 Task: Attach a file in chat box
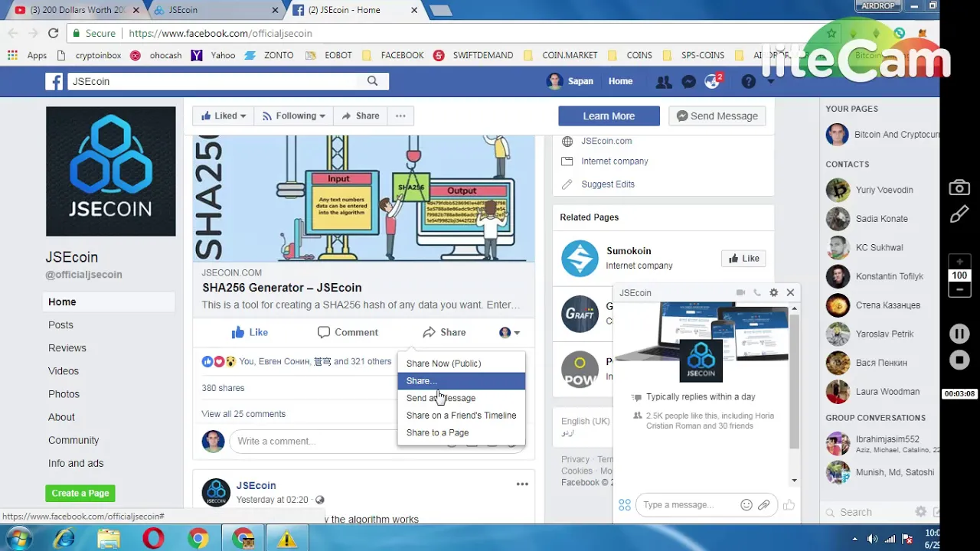click(764, 505)
